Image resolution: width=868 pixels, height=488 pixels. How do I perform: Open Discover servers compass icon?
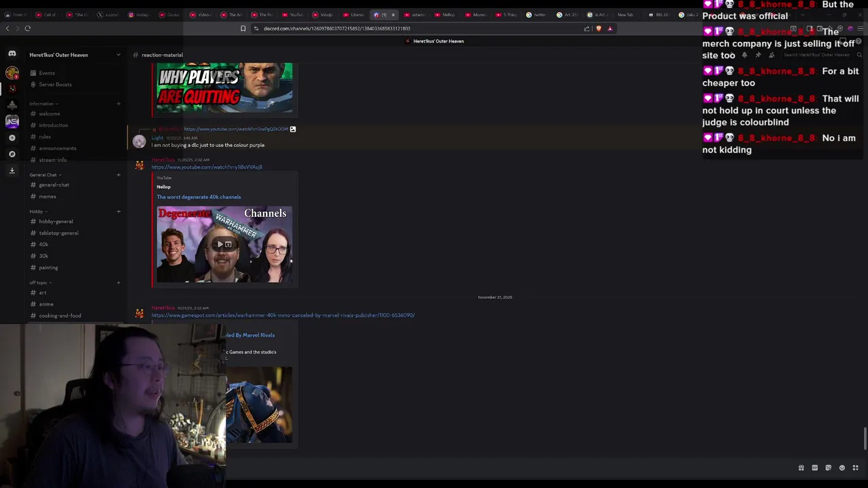click(x=12, y=154)
